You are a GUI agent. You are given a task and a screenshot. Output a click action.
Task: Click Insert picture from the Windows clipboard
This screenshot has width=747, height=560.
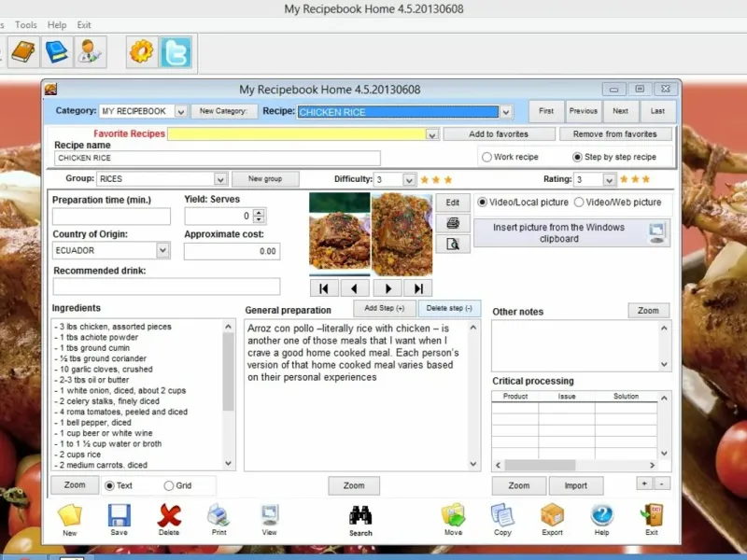[571, 232]
